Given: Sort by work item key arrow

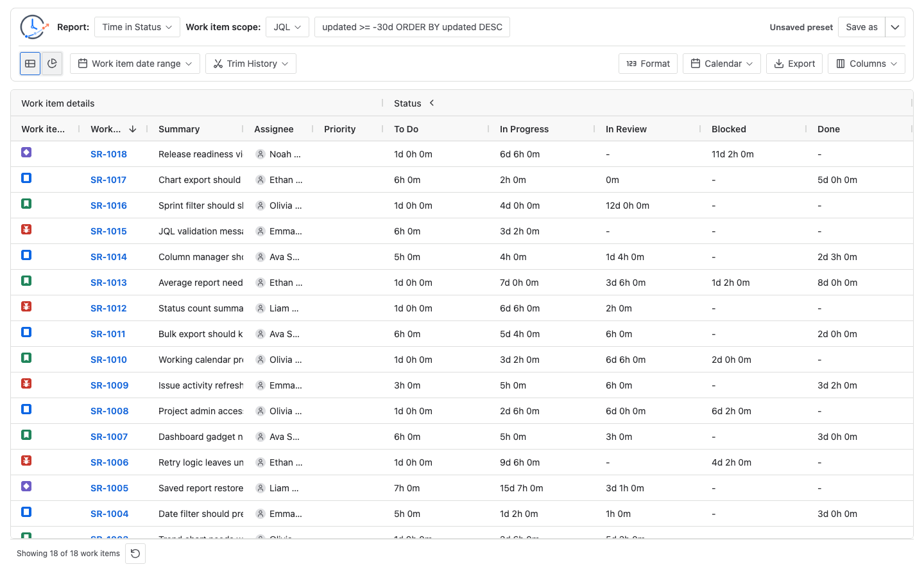Looking at the screenshot, I should (133, 129).
